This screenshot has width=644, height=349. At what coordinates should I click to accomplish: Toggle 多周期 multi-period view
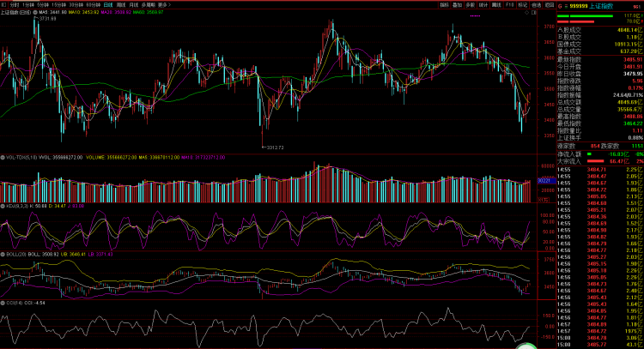pos(148,5)
